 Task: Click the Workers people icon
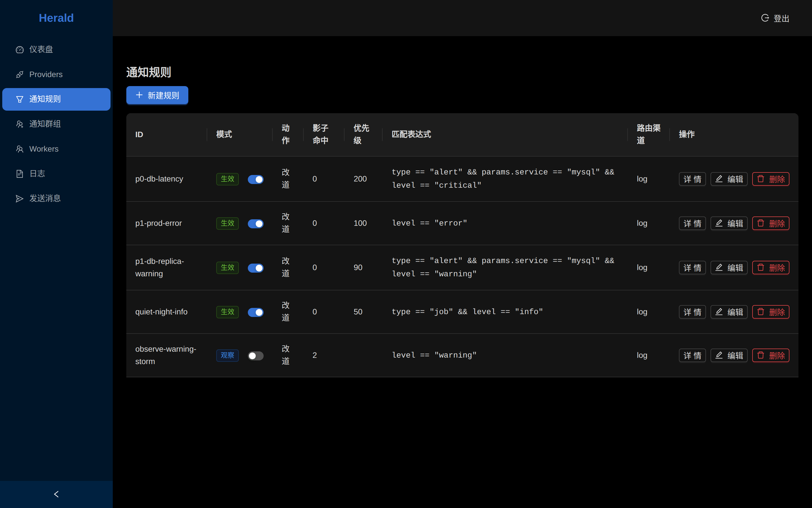20,149
